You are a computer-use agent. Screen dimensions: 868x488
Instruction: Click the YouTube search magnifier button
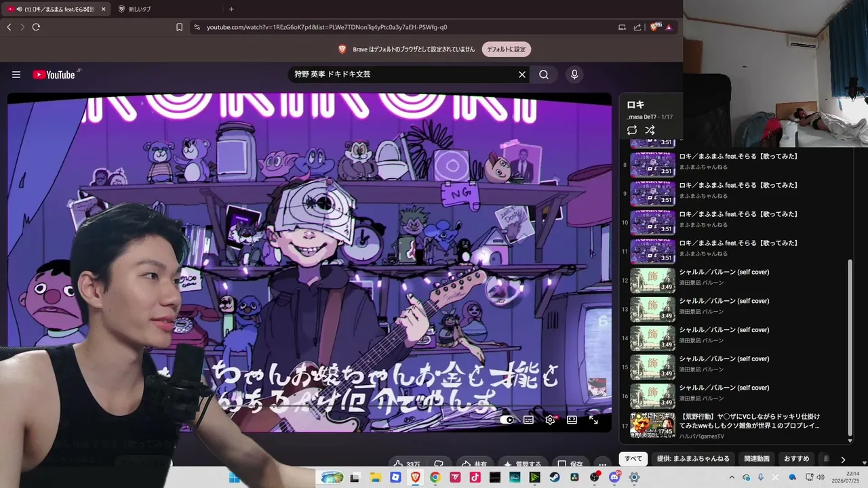tap(544, 75)
